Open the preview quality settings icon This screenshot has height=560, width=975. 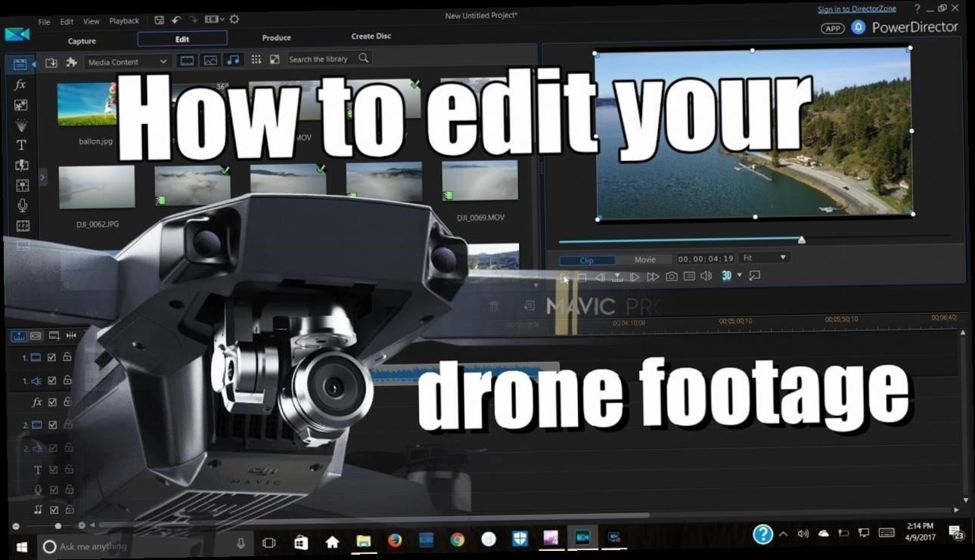[x=689, y=277]
